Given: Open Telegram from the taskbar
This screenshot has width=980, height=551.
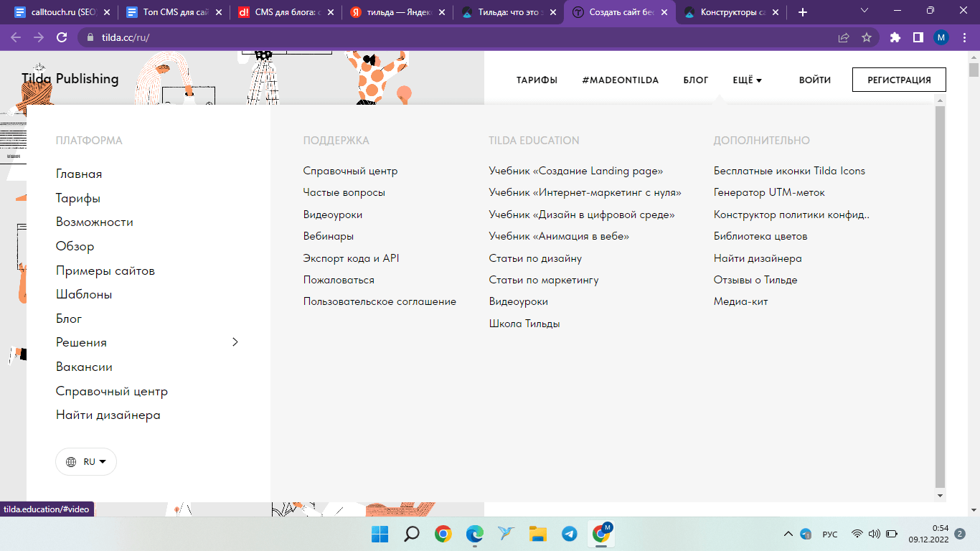Looking at the screenshot, I should click(570, 534).
